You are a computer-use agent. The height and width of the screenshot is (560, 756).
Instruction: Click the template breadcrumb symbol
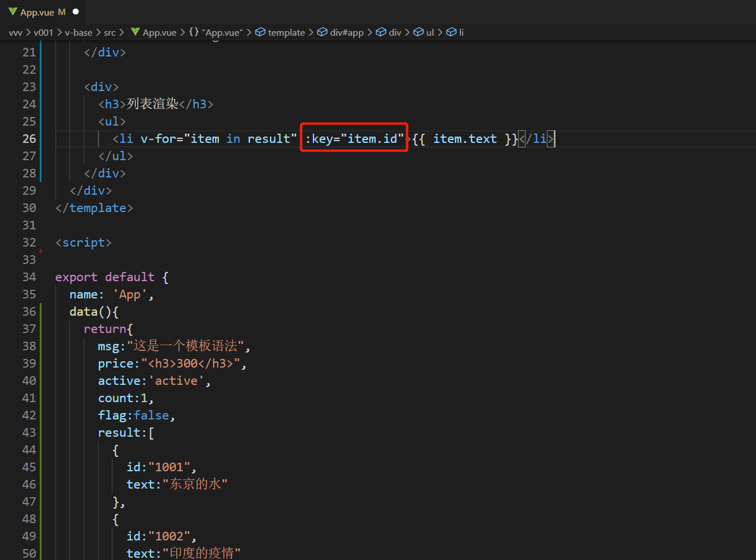286,32
